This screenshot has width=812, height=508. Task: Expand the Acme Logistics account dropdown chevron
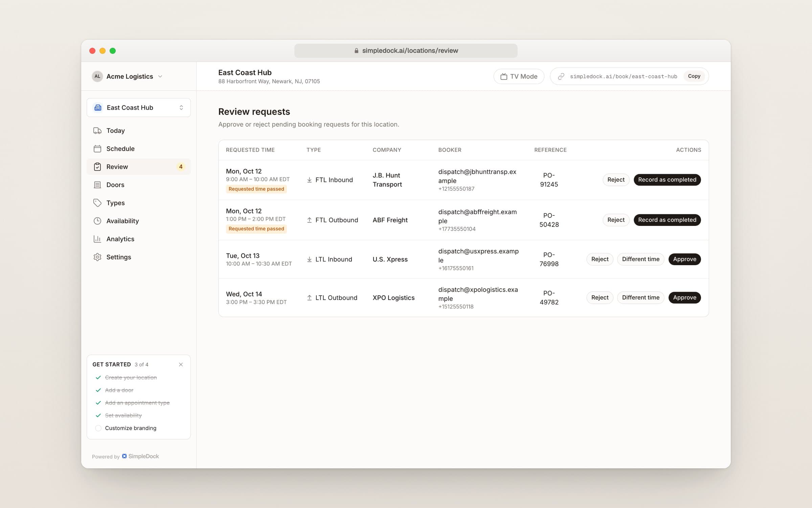click(160, 77)
